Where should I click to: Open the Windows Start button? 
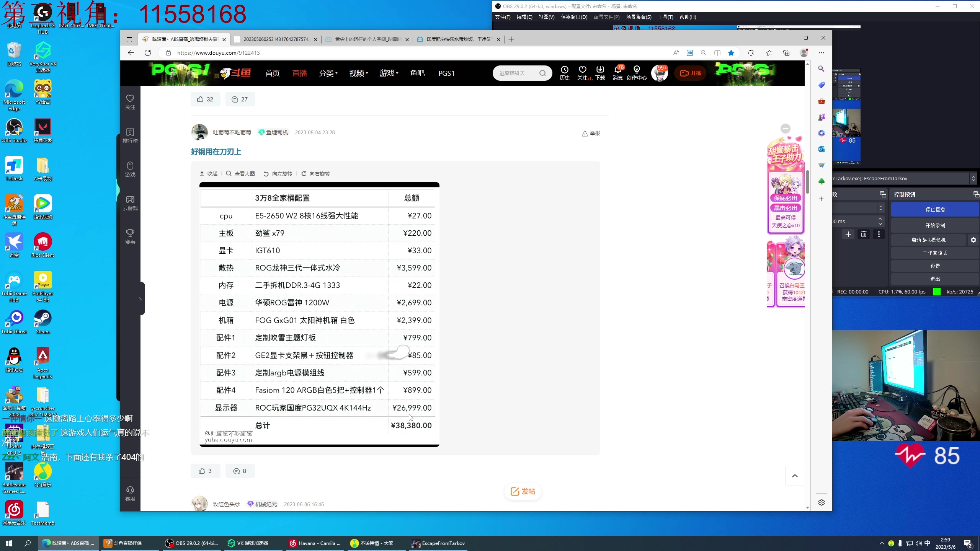[9, 543]
